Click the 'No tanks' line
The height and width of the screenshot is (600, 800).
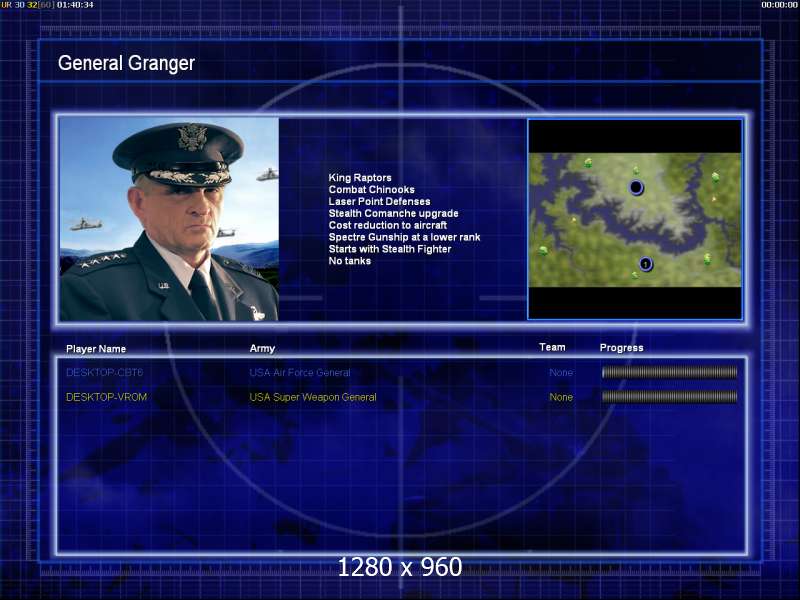click(x=349, y=261)
